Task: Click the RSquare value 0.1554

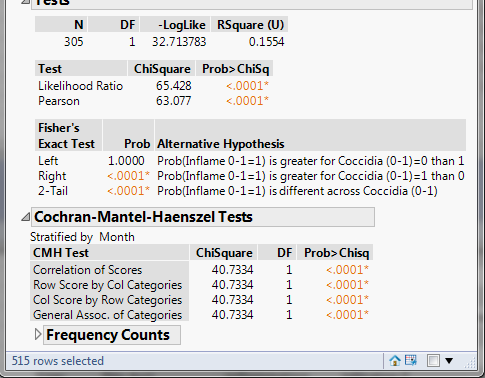Action: (x=266, y=42)
